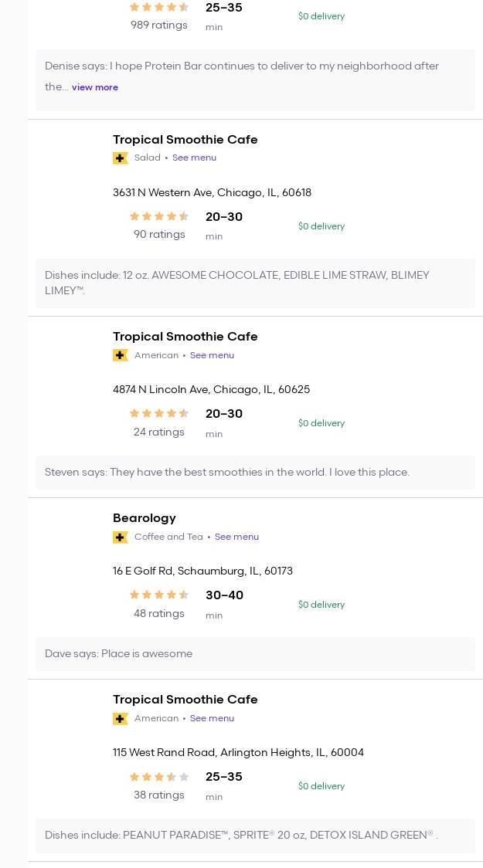Open the Bearology restaurant title
The image size is (483, 868).
point(145,518)
